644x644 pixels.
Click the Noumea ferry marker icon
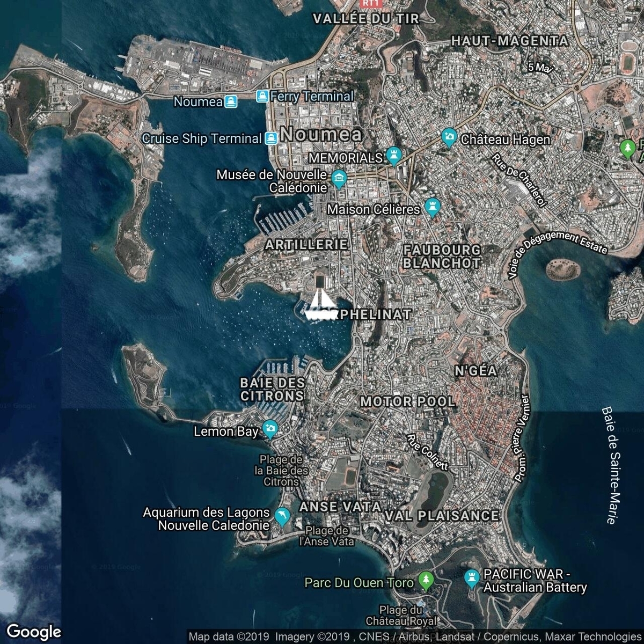[231, 101]
